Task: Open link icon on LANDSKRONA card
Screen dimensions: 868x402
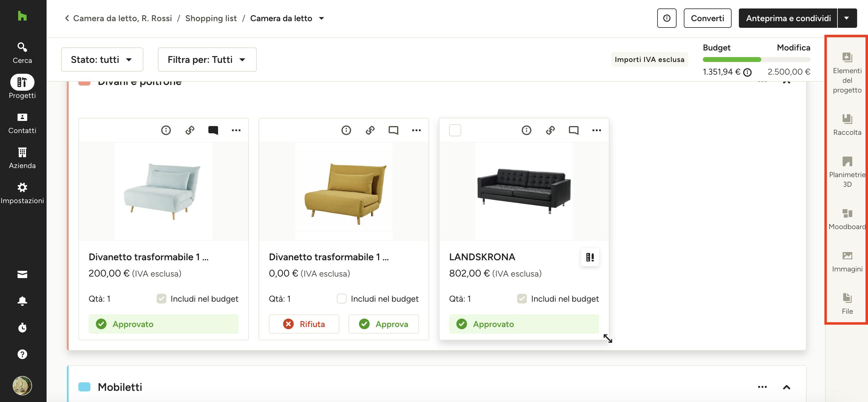Action: click(x=550, y=130)
